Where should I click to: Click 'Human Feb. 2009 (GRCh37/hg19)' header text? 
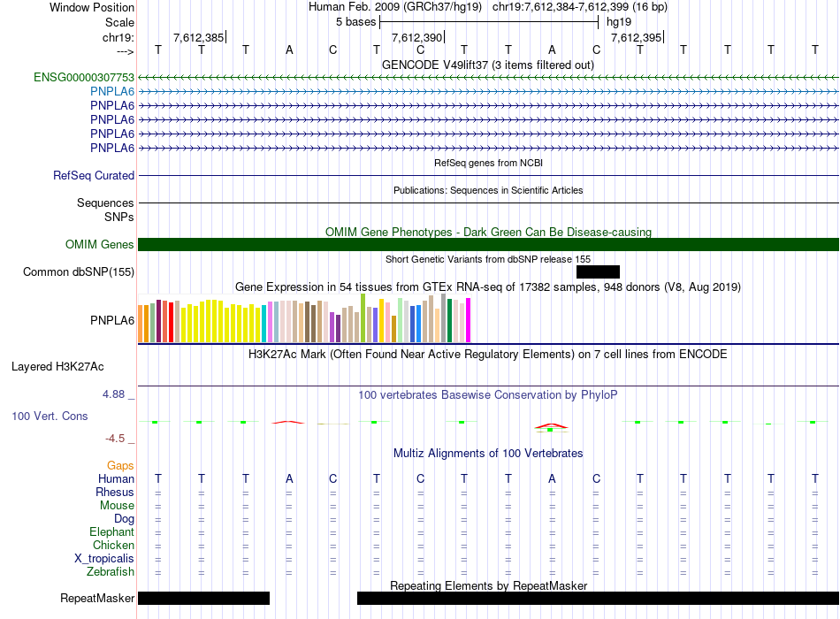pos(395,7)
